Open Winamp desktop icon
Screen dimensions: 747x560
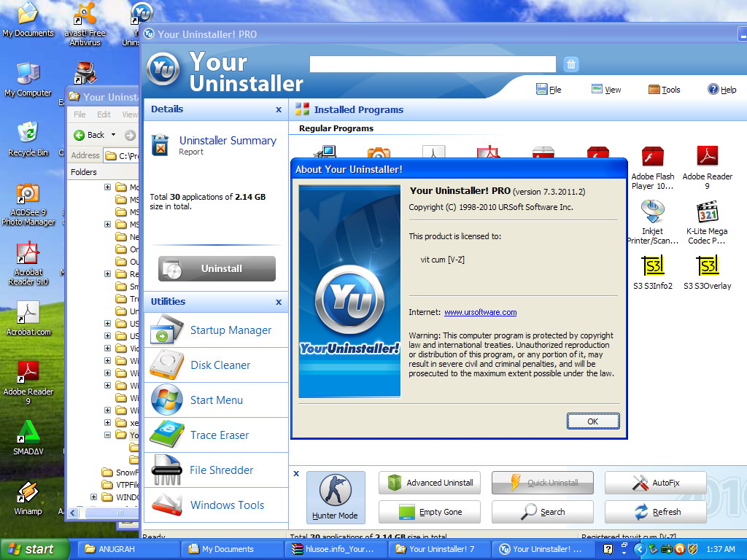[28, 498]
